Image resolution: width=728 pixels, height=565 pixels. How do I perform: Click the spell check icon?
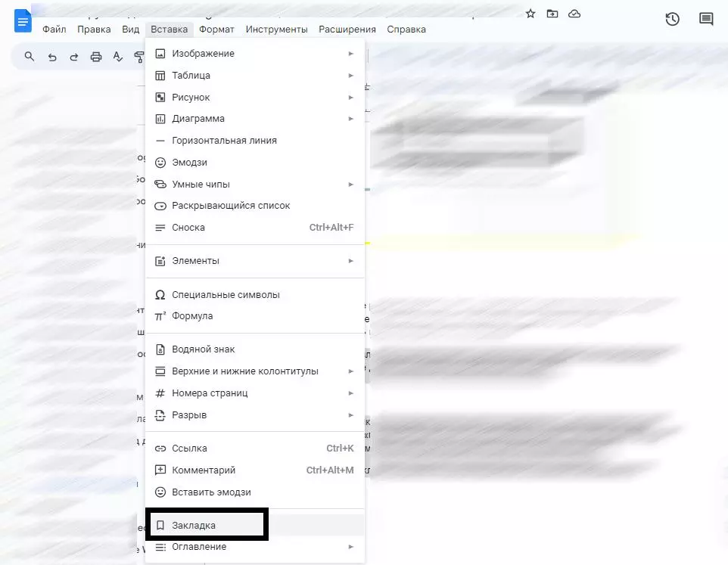pyautogui.click(x=117, y=56)
